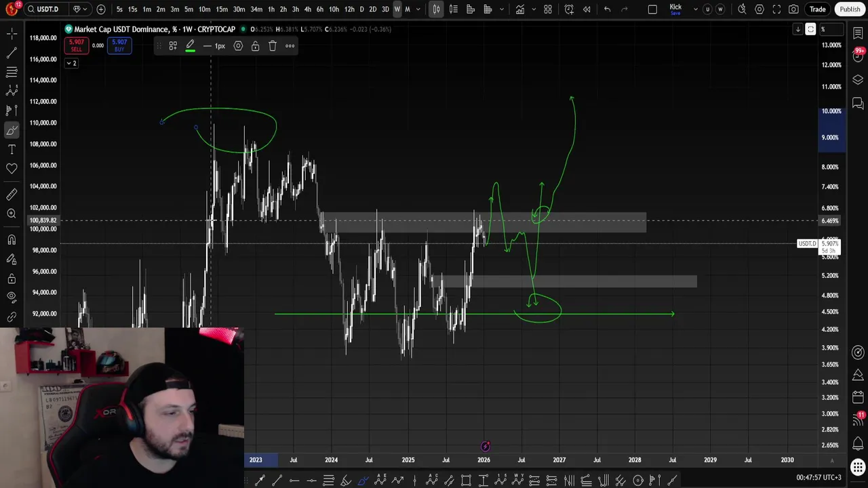Image resolution: width=868 pixels, height=488 pixels.
Task: Open the indicators chart-line icon
Action: click(x=519, y=9)
